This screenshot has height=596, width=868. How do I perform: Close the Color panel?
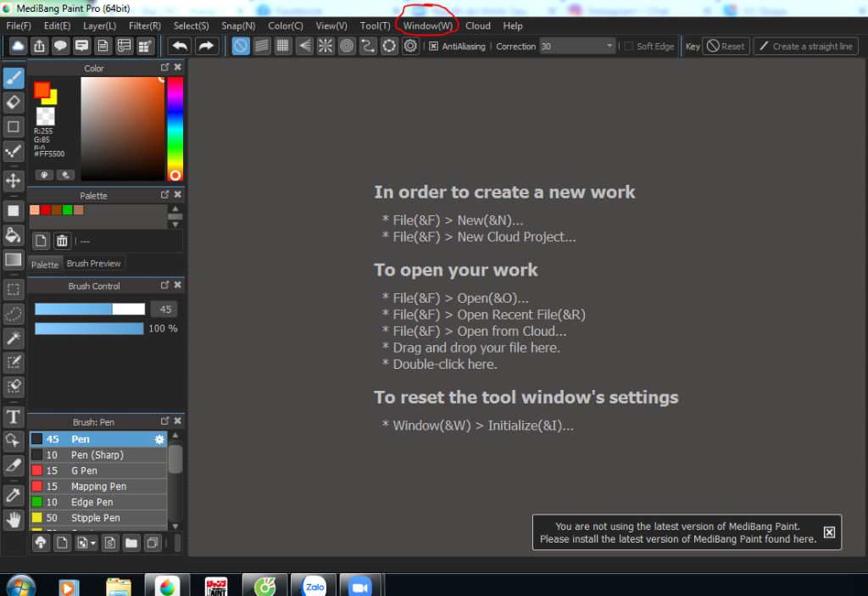click(x=178, y=67)
